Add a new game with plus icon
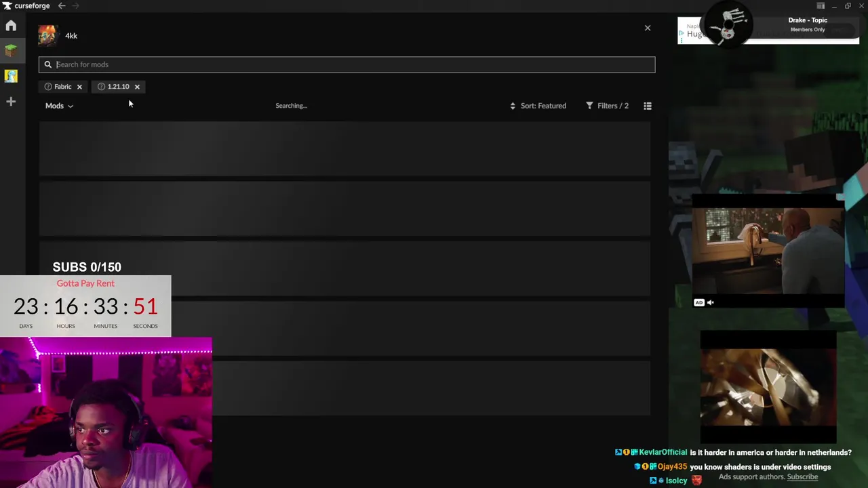 point(11,102)
